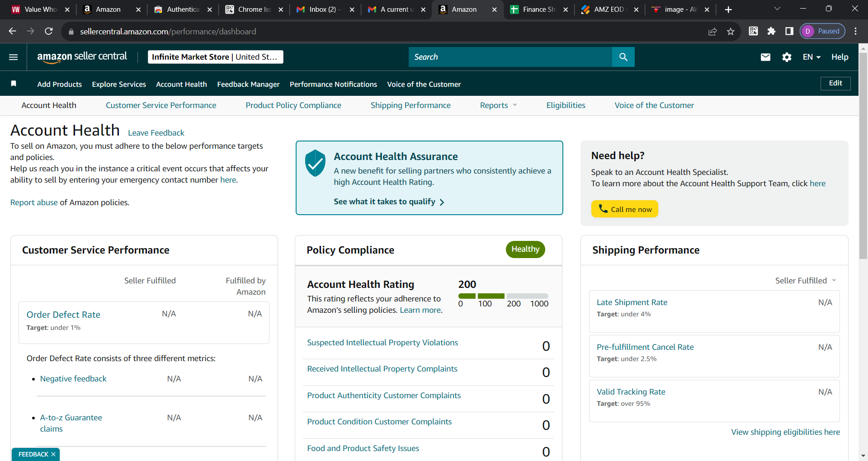
Task: Select the Account Health sub-tab
Action: pos(49,105)
